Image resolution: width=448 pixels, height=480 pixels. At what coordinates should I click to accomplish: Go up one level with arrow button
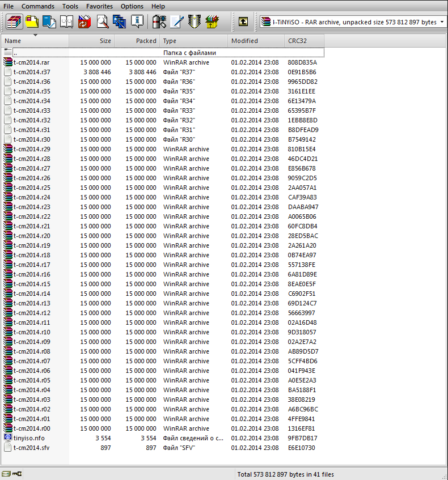[243, 22]
